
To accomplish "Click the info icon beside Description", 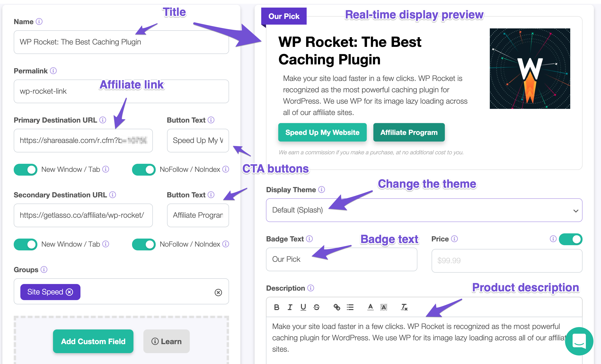I will [311, 288].
